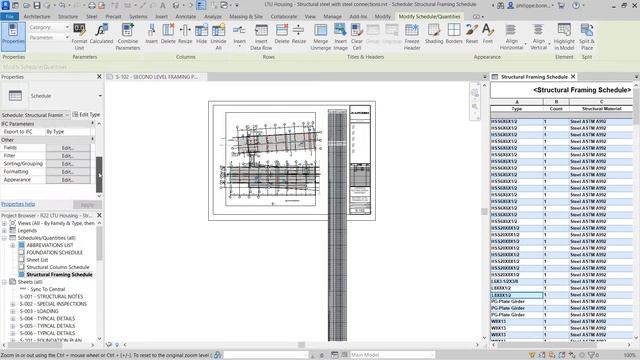The width and height of the screenshot is (640, 360).
Task: Open the Schedule type selector dropdown
Action: (x=100, y=96)
